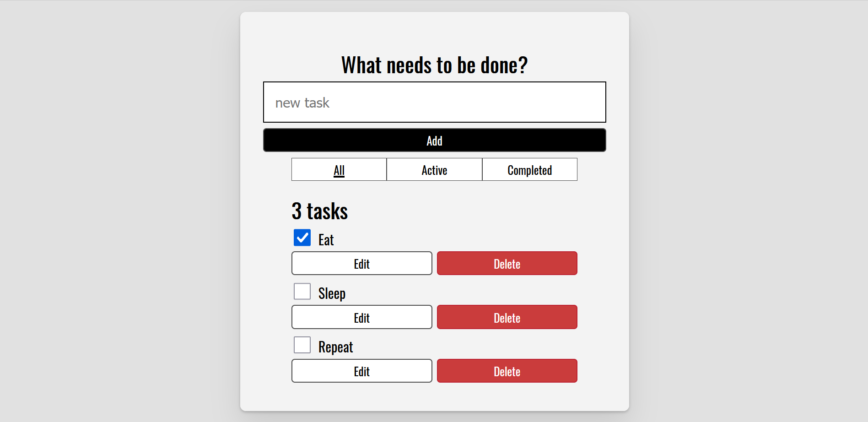
Task: Edit the Repeat task
Action: (x=361, y=371)
